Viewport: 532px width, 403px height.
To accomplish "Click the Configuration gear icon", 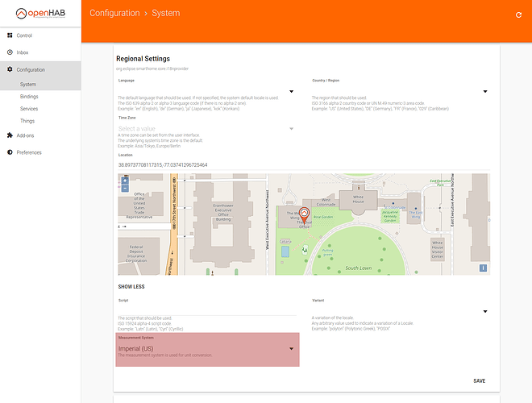I will [x=10, y=70].
